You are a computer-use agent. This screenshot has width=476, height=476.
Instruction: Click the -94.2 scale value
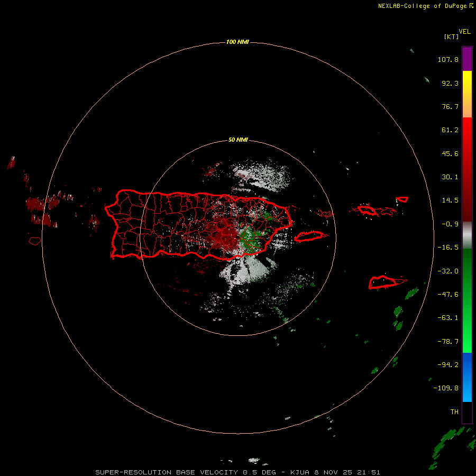coord(448,365)
